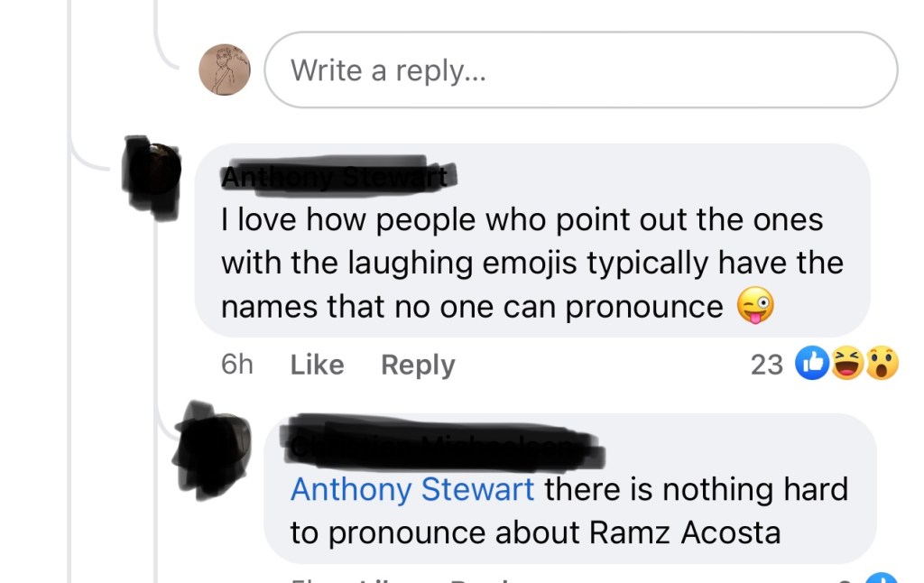Screen dimensions: 924x583
Task: Click the cut-off like reaction below the Ramz Acosta reply
Action: (881, 578)
